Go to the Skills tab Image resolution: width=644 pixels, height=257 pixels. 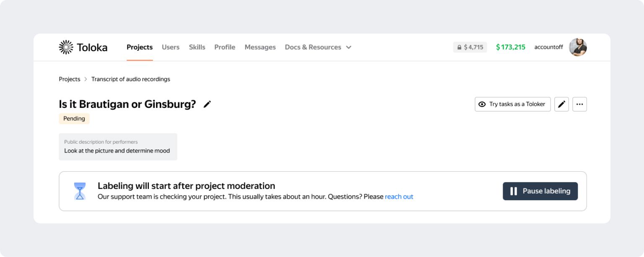[197, 47]
